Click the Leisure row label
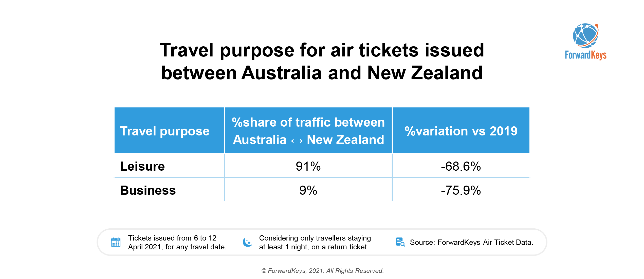The width and height of the screenshot is (644, 279). (x=142, y=166)
